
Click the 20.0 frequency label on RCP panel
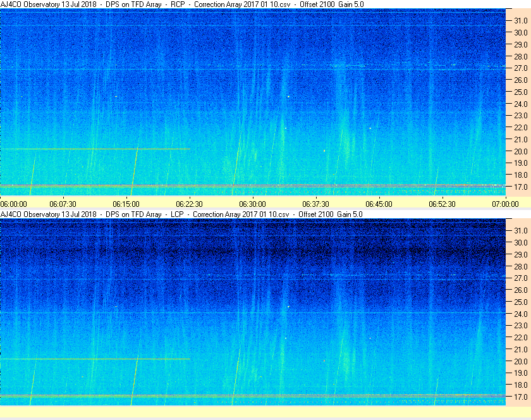point(521,151)
